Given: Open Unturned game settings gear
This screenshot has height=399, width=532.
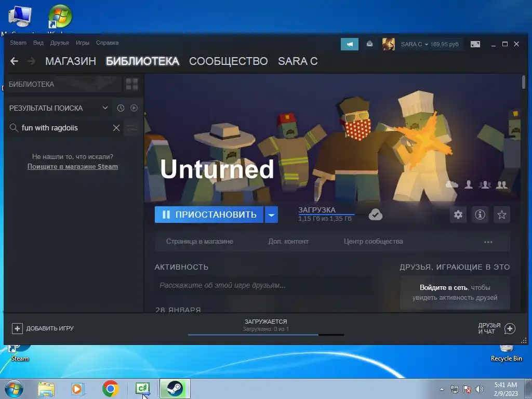Looking at the screenshot, I should point(458,215).
